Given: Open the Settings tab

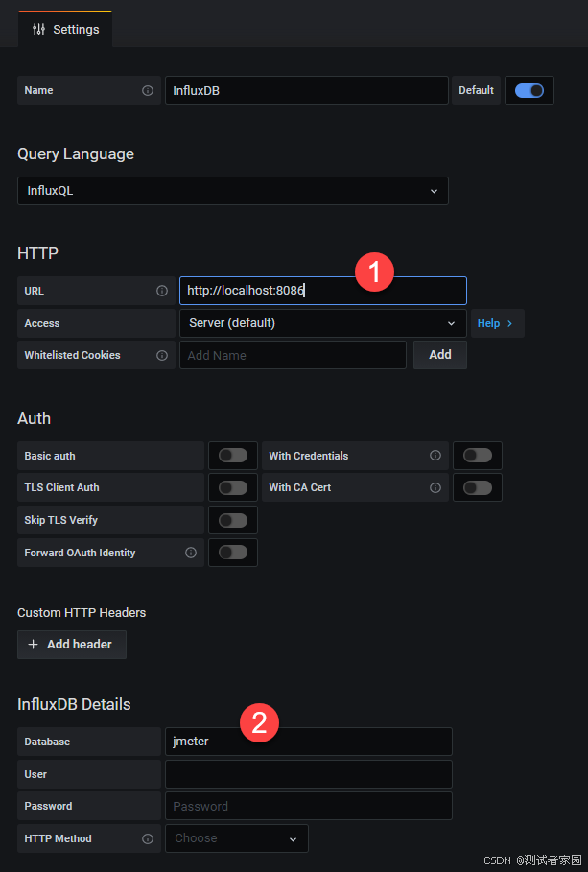Looking at the screenshot, I should click(x=65, y=30).
